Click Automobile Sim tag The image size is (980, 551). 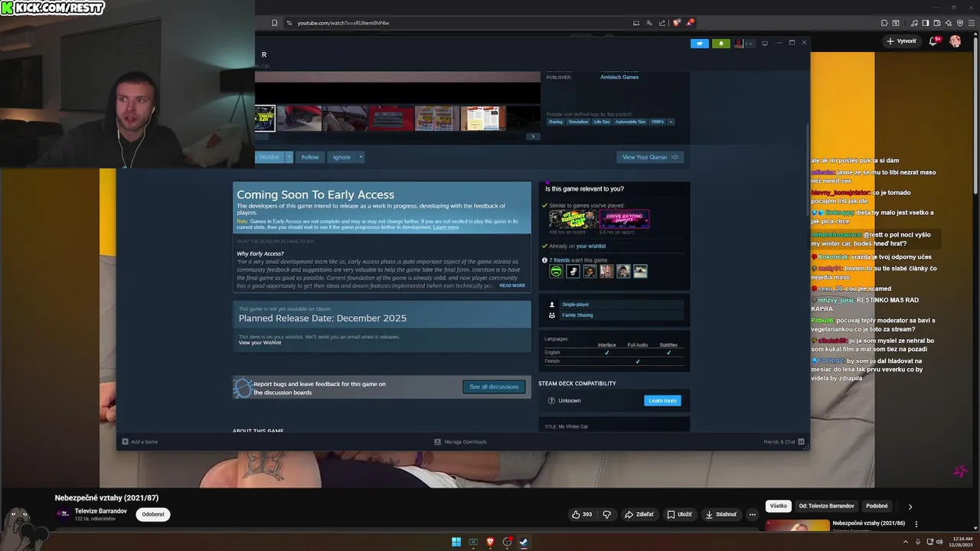tap(630, 122)
